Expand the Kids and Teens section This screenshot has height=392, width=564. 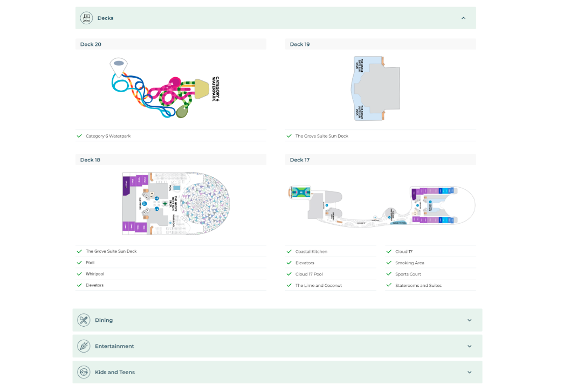click(x=469, y=372)
